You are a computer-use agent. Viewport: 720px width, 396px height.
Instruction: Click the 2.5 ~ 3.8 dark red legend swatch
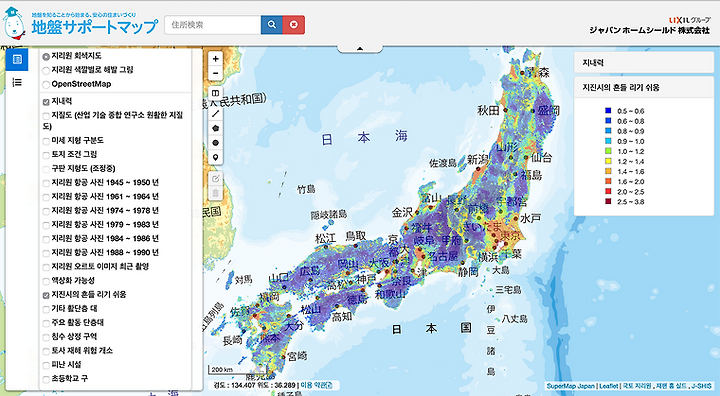608,201
